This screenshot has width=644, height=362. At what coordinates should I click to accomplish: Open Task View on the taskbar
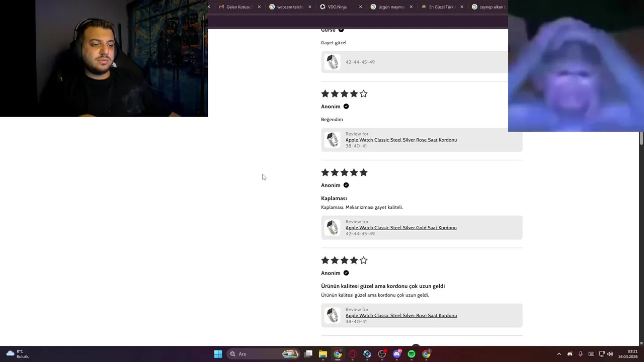pos(308,354)
